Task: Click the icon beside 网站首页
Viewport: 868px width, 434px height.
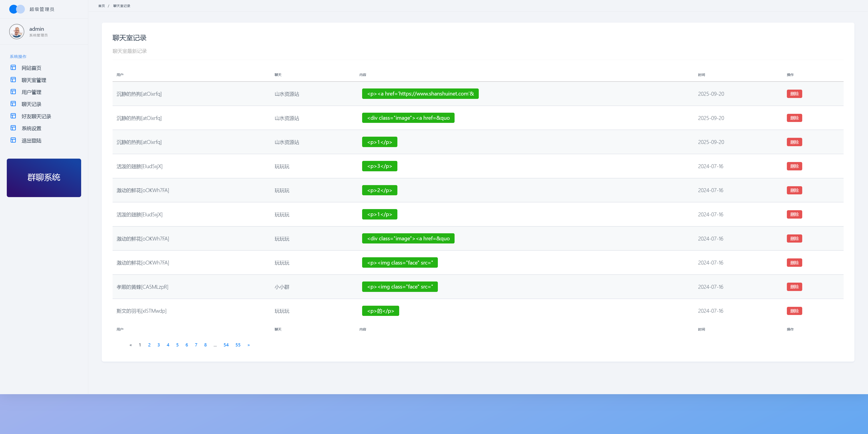Action: coord(13,67)
